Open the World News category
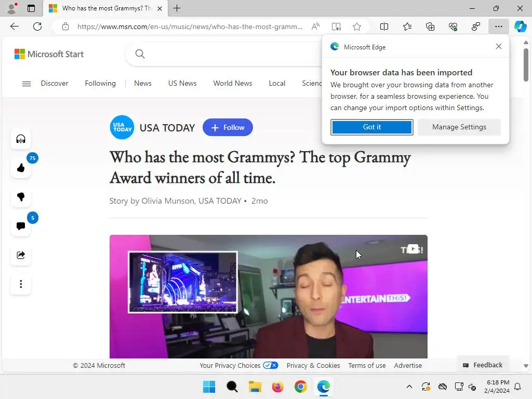The image size is (532, 399). [232, 84]
